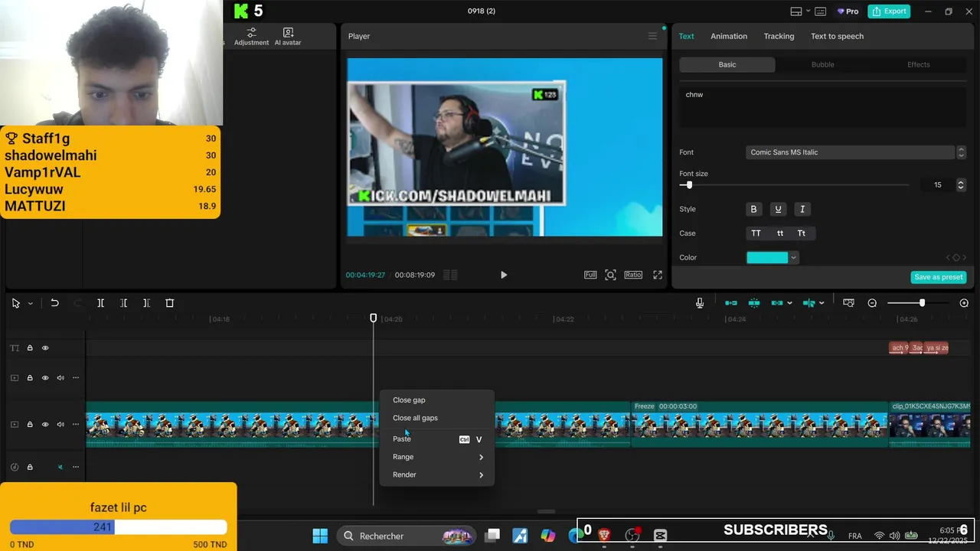
Task: Set case to title case Tt
Action: (802, 233)
